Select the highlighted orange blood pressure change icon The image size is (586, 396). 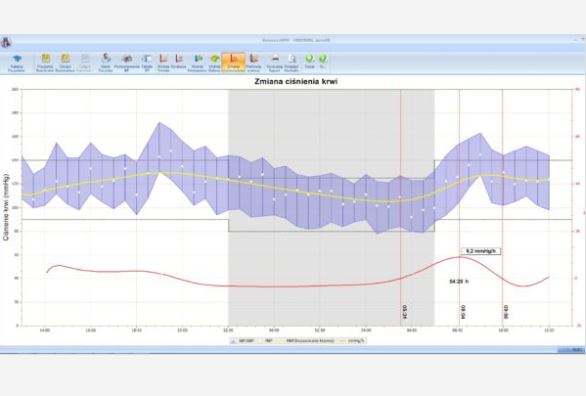click(234, 62)
